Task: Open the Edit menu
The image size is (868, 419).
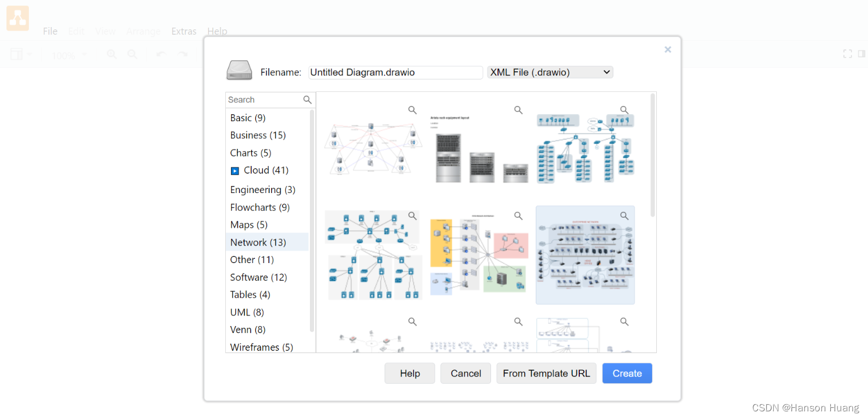Action: click(x=76, y=31)
